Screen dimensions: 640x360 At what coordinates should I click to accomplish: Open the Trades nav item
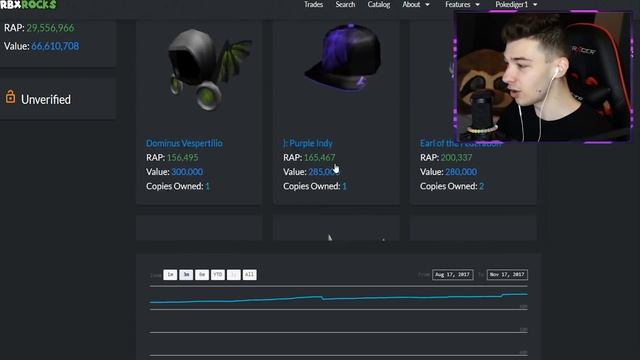coord(313,4)
